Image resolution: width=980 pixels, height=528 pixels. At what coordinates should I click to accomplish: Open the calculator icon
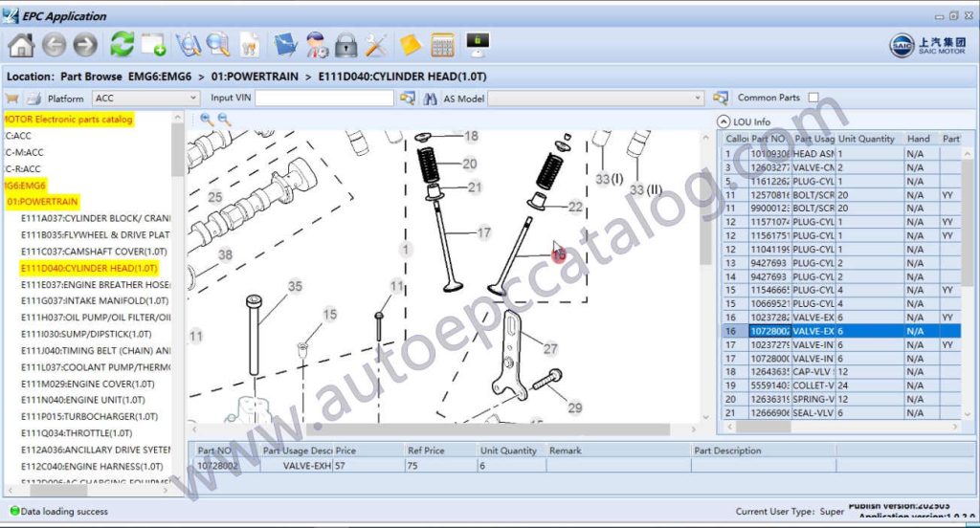[442, 45]
